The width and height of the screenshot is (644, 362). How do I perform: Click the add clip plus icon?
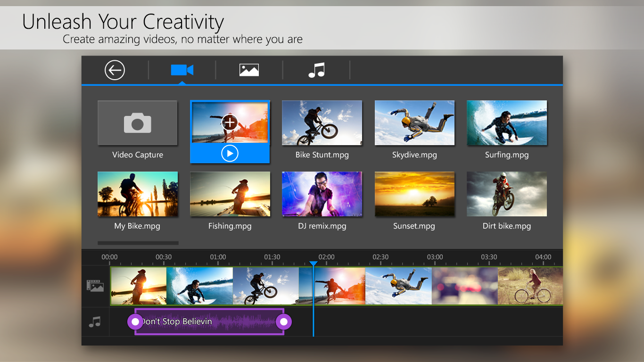point(230,122)
